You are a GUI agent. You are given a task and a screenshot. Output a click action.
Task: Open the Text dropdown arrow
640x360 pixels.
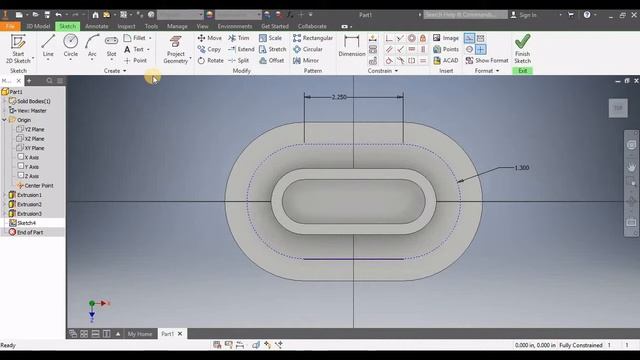(x=148, y=49)
